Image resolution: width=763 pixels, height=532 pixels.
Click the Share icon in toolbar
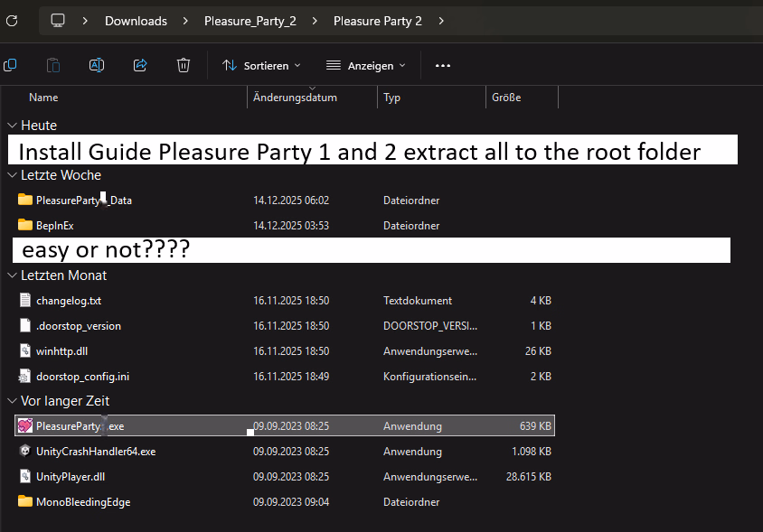140,65
